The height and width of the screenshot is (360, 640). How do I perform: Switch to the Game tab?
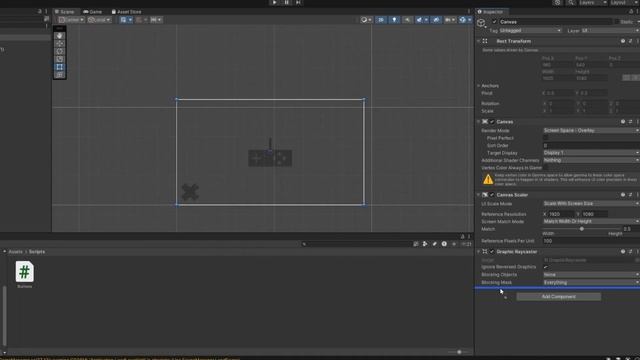click(93, 12)
